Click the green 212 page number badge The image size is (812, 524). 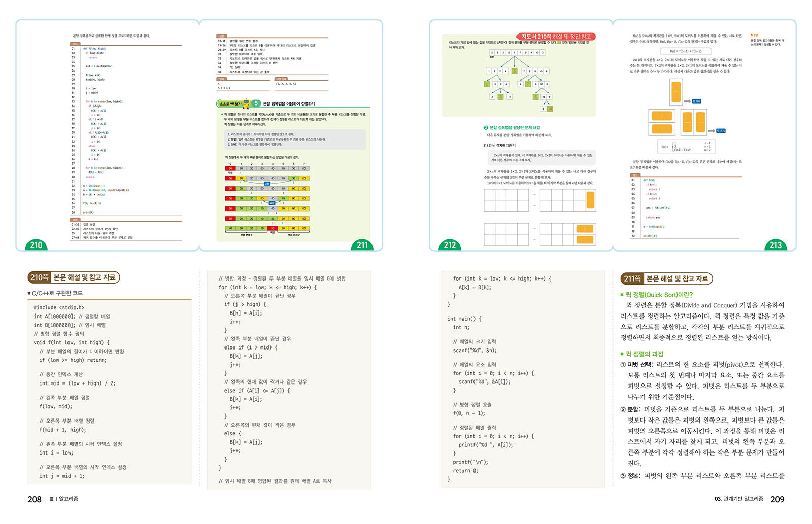450,245
